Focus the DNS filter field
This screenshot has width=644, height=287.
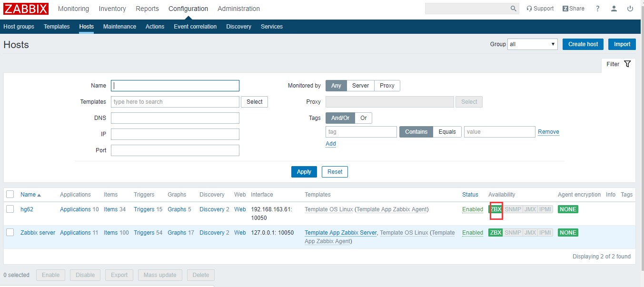click(x=175, y=118)
